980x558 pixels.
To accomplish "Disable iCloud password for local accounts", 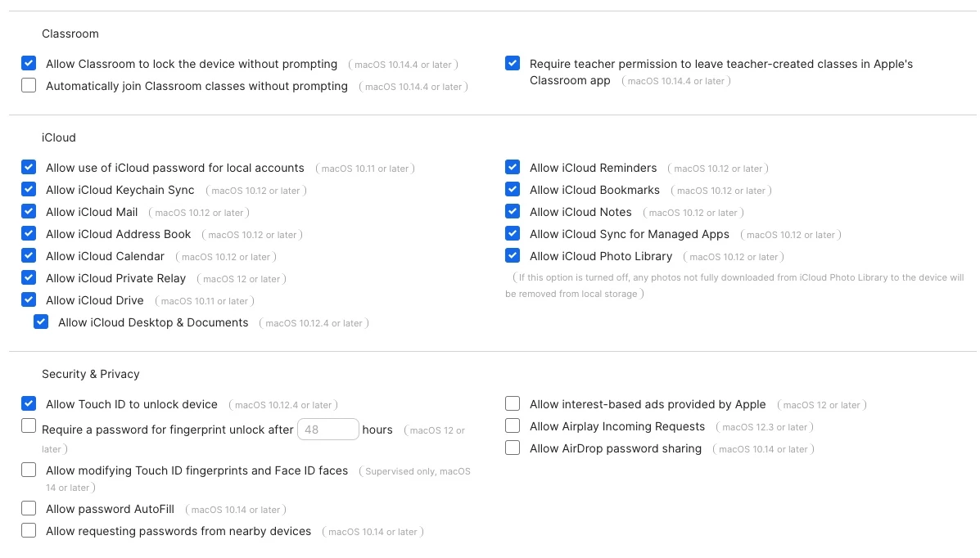I will click(29, 167).
